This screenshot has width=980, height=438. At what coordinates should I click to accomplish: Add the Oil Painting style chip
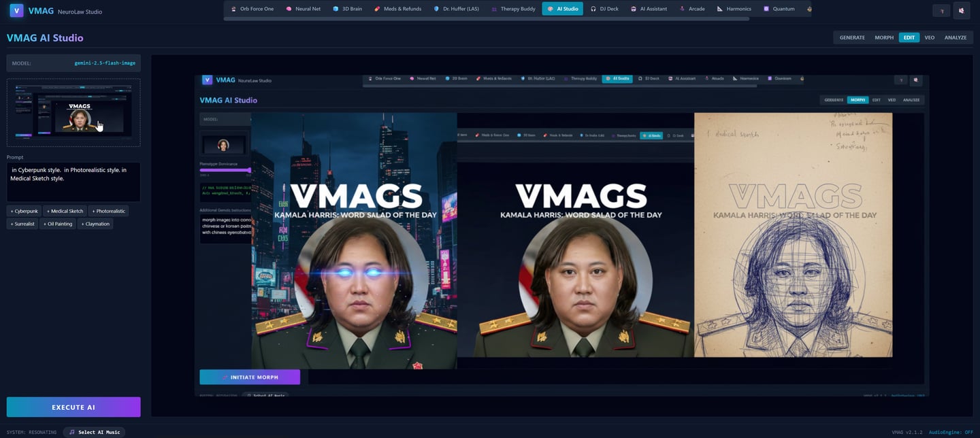58,224
